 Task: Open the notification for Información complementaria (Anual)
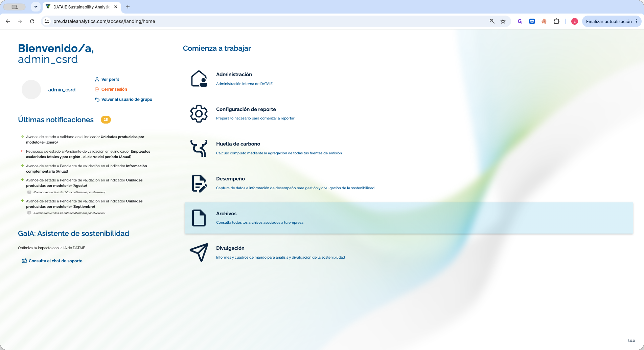[x=86, y=169]
